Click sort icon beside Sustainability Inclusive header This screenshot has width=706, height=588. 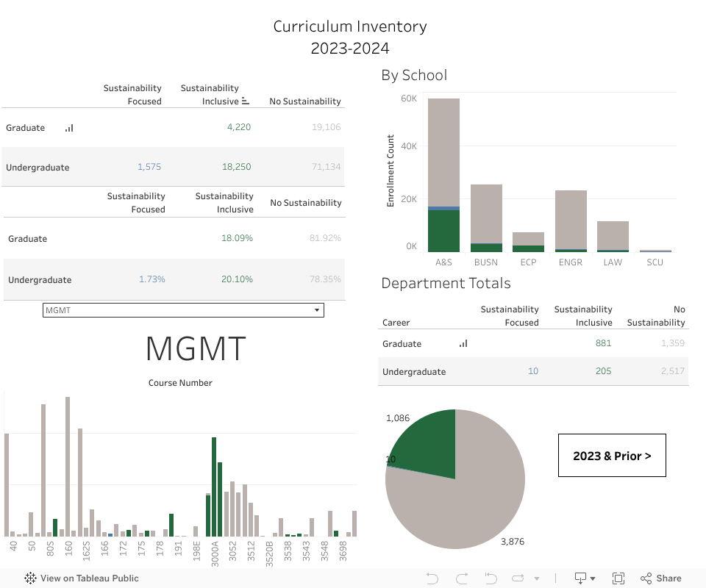[x=246, y=101]
